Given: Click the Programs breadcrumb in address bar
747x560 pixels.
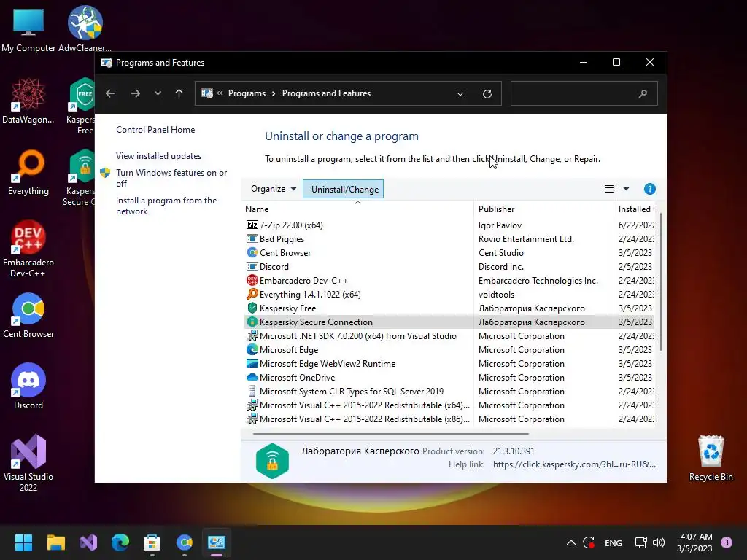Looking at the screenshot, I should click(247, 93).
